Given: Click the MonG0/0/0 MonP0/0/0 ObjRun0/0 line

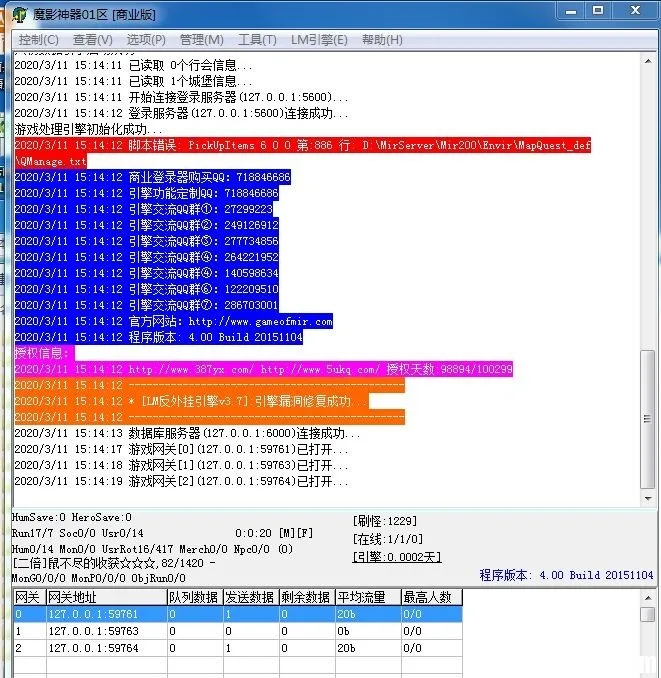Looking at the screenshot, I should pyautogui.click(x=99, y=578).
